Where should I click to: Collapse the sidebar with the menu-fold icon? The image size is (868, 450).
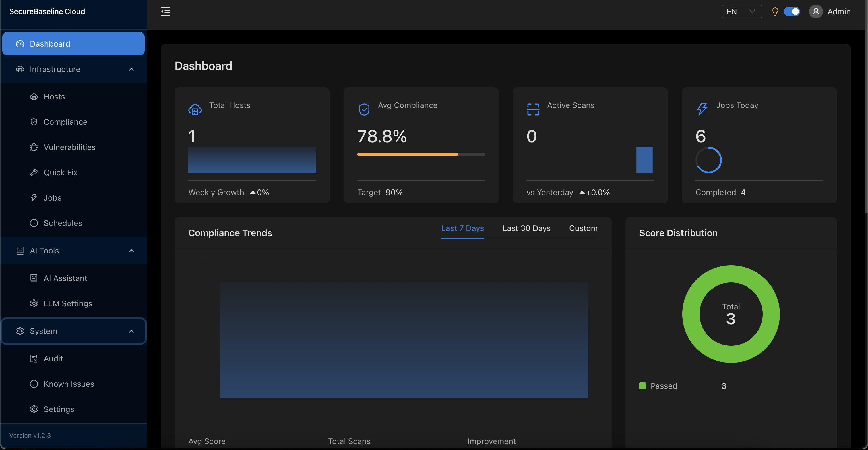tap(166, 11)
